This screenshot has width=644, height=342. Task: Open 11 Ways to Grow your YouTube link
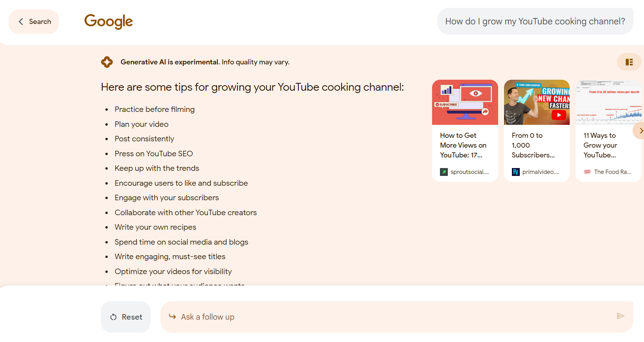pos(600,145)
